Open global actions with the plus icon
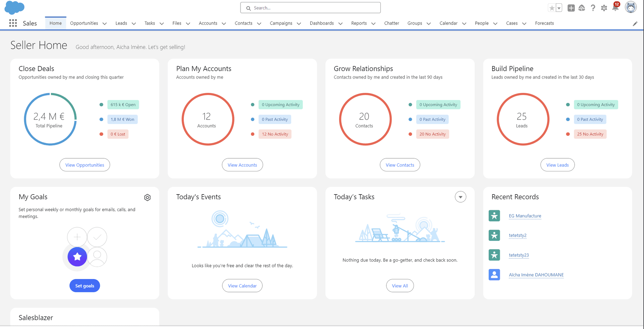 571,8
